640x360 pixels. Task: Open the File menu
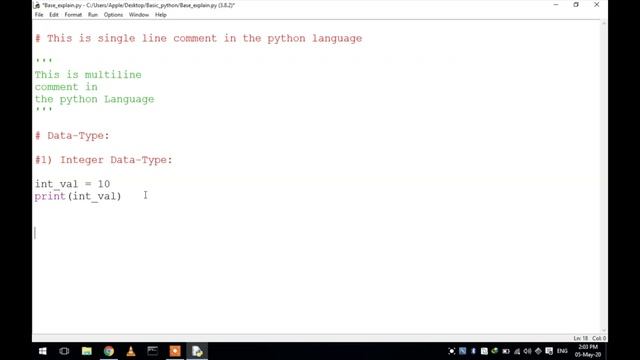click(39, 15)
